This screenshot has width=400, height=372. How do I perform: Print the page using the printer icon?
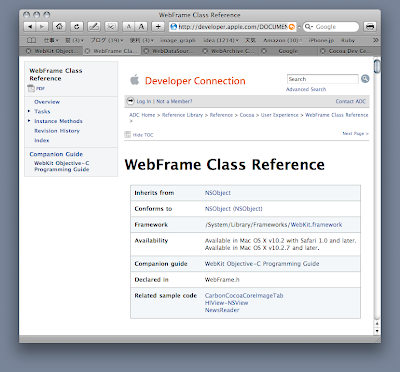tap(370, 27)
